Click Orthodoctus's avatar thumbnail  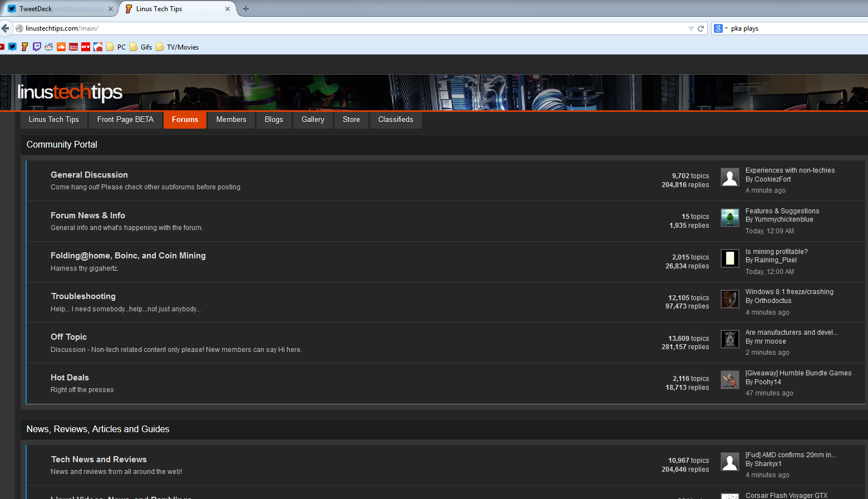pos(729,299)
